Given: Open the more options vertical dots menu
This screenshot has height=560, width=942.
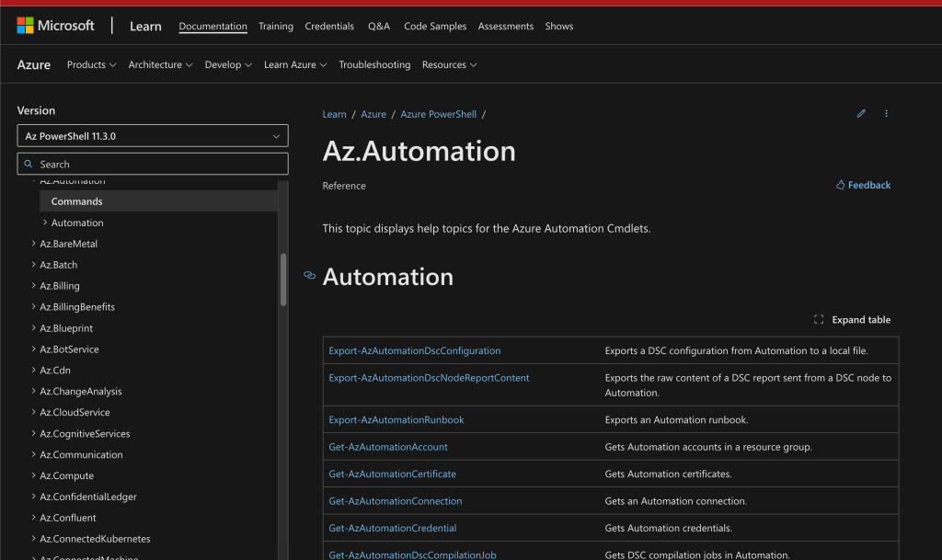Looking at the screenshot, I should point(886,113).
